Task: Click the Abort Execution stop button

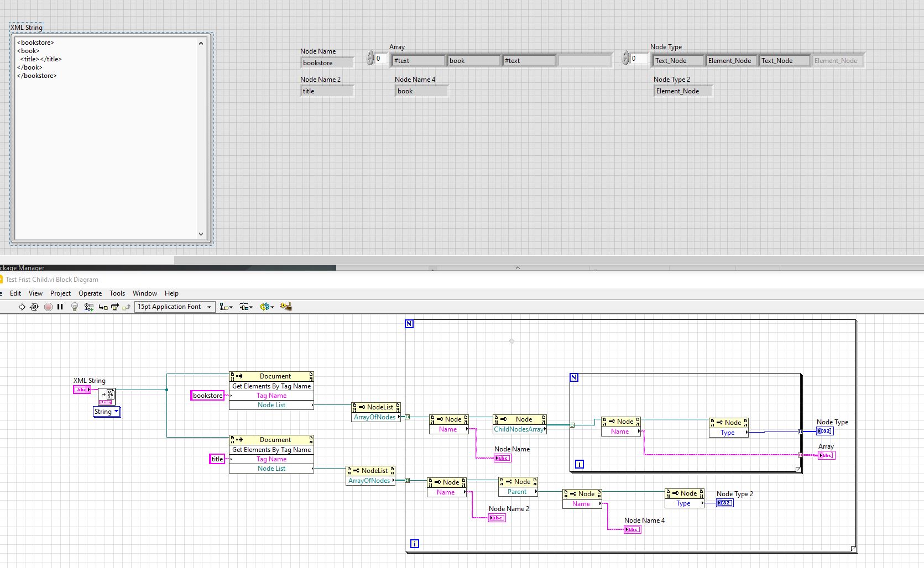Action: point(48,307)
